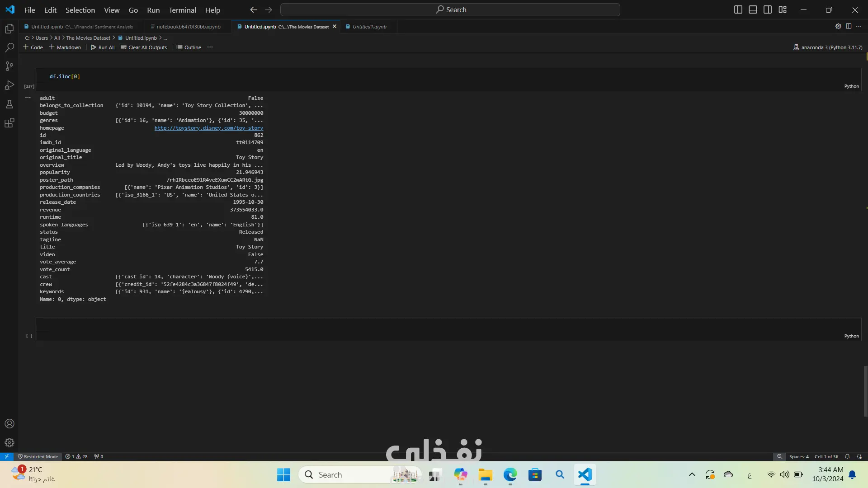Screen dimensions: 868x488
Task: Open Run and Debug view
Action: (9, 85)
